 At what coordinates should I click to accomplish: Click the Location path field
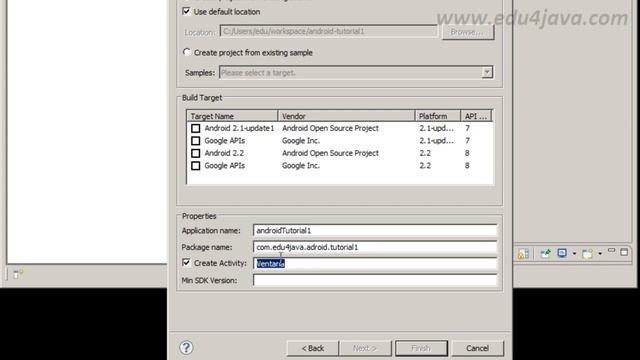pyautogui.click(x=329, y=31)
